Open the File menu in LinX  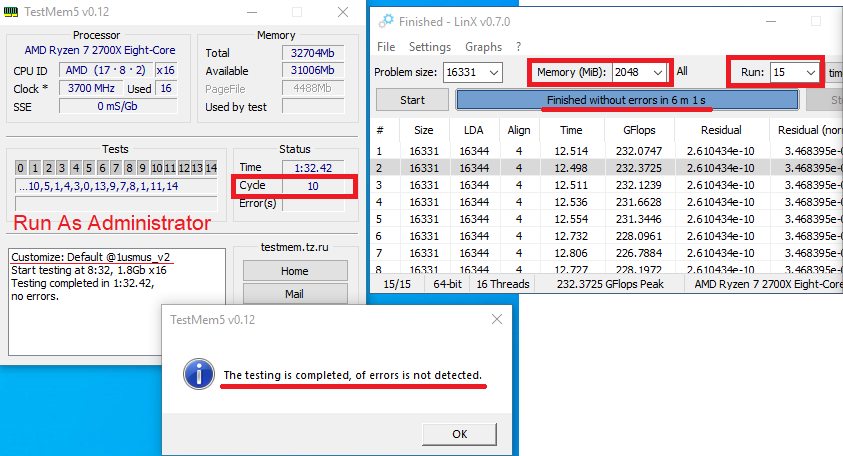[386, 47]
